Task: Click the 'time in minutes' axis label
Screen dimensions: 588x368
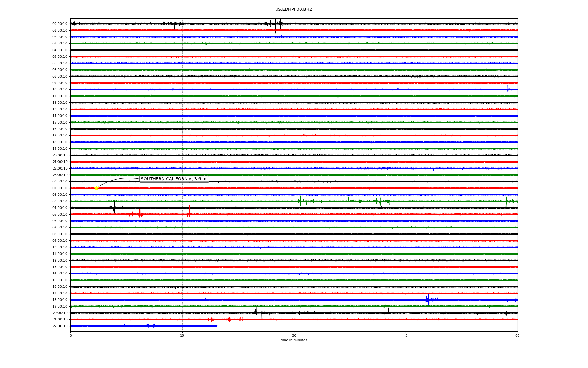Action: pos(293,340)
